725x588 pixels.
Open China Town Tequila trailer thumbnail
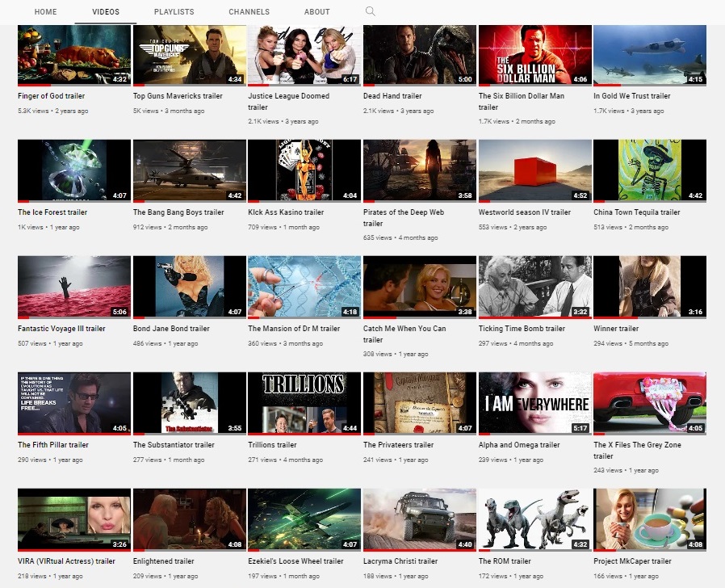pyautogui.click(x=649, y=170)
